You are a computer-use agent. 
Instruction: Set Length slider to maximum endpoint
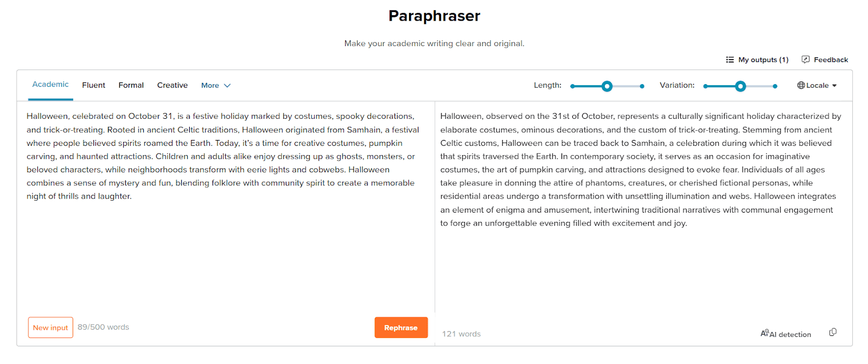coord(642,86)
